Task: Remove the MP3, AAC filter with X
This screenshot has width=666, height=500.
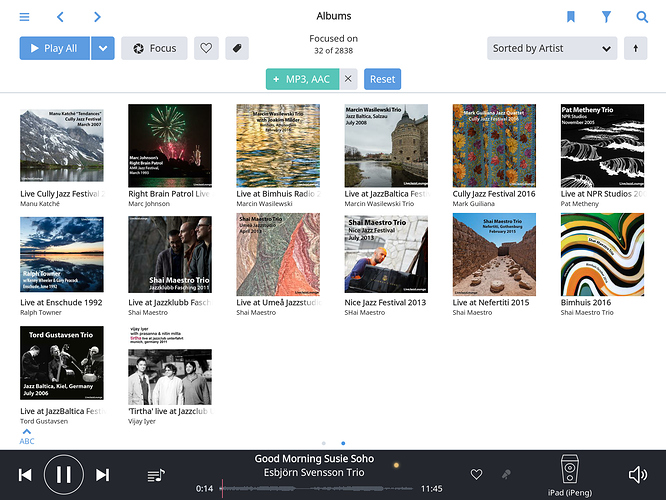Action: (348, 79)
